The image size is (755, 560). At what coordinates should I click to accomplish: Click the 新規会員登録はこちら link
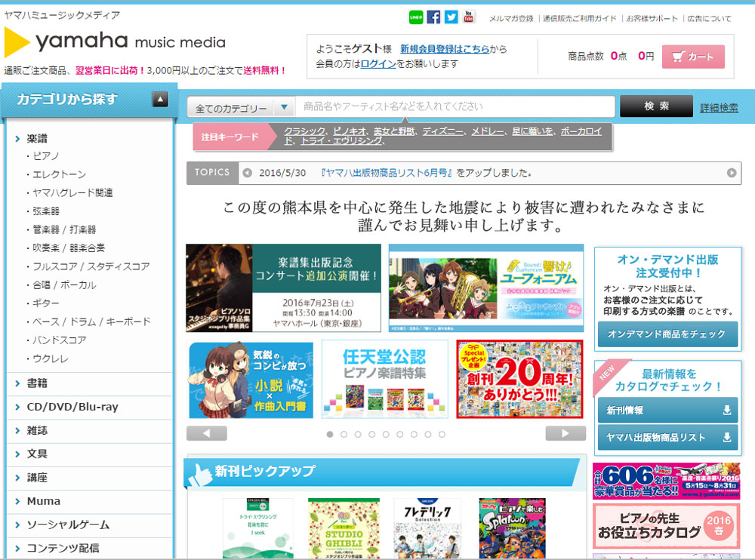coord(445,48)
